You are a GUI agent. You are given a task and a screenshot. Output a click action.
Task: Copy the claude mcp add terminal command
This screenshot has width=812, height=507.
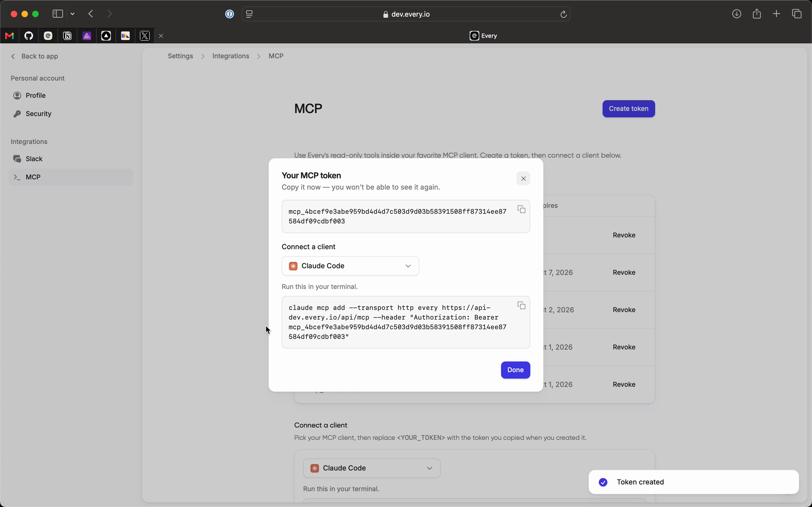coord(521,305)
